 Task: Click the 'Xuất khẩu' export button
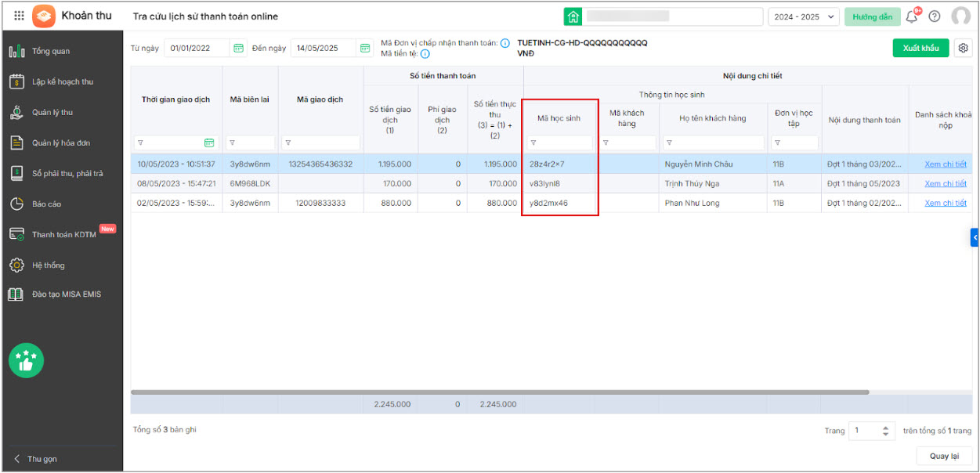pyautogui.click(x=920, y=48)
